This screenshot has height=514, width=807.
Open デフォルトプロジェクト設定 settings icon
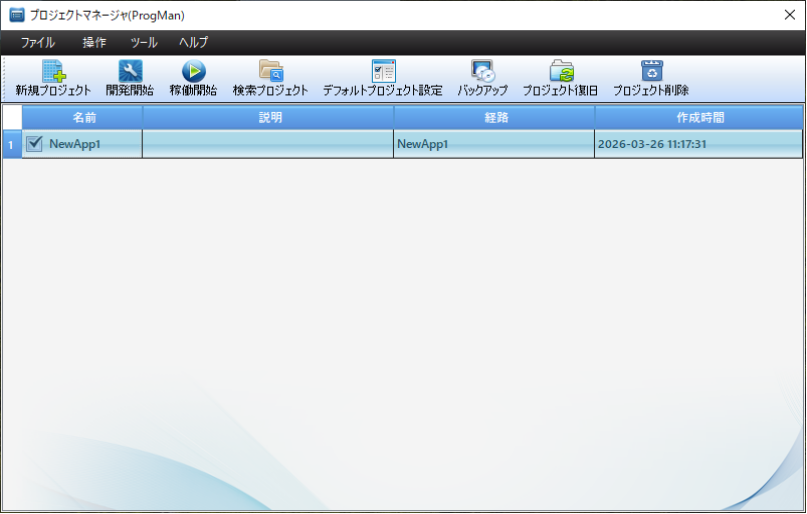[383, 71]
